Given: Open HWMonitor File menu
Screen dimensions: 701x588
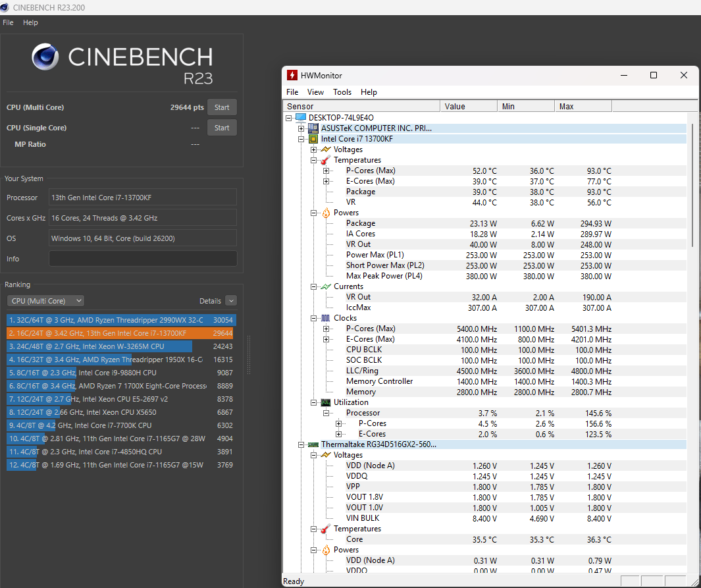Looking at the screenshot, I should click(292, 92).
